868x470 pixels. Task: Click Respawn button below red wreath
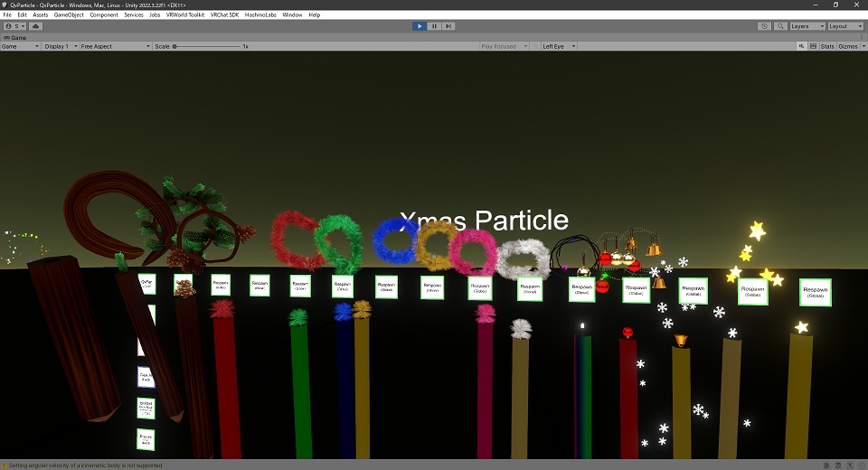coord(300,287)
